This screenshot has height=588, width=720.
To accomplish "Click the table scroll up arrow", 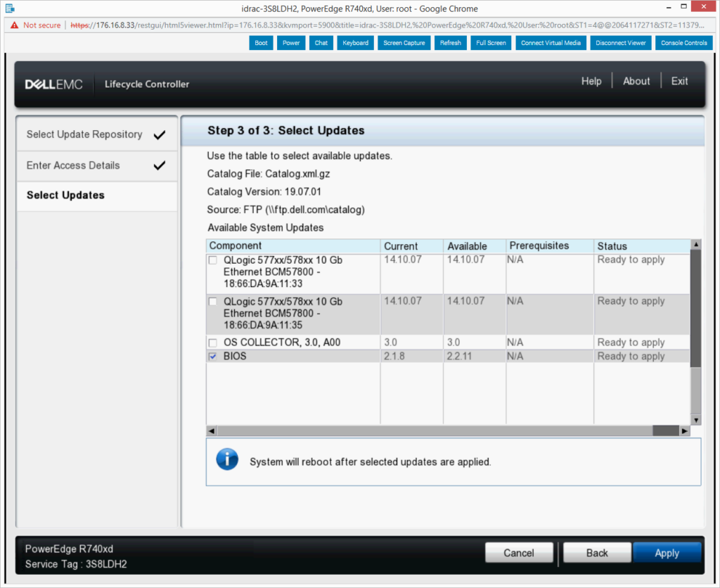I will click(x=696, y=244).
